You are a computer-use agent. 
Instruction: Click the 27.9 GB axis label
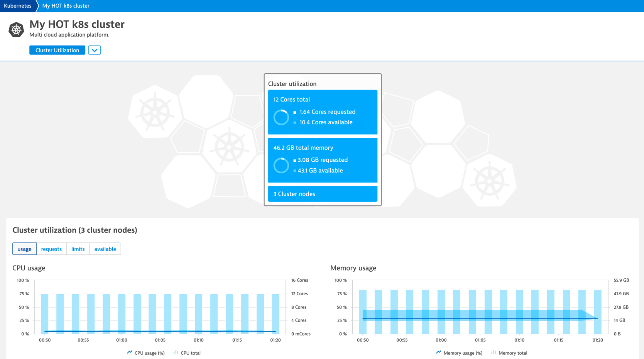(621, 307)
